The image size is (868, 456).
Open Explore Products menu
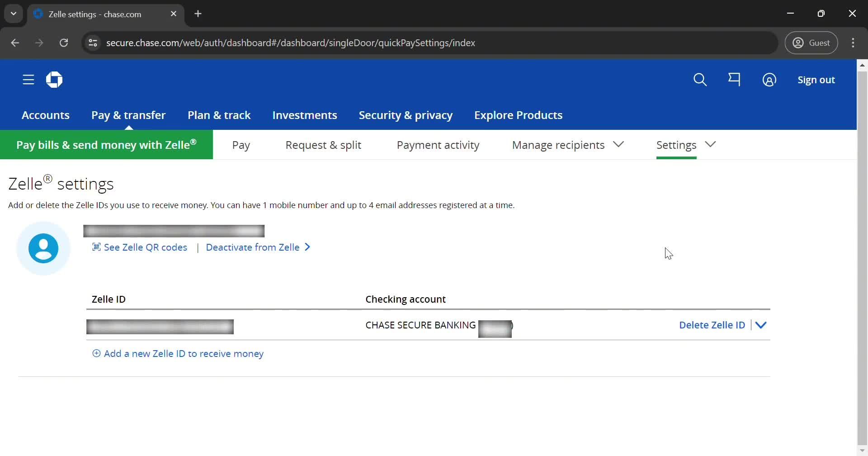518,115
